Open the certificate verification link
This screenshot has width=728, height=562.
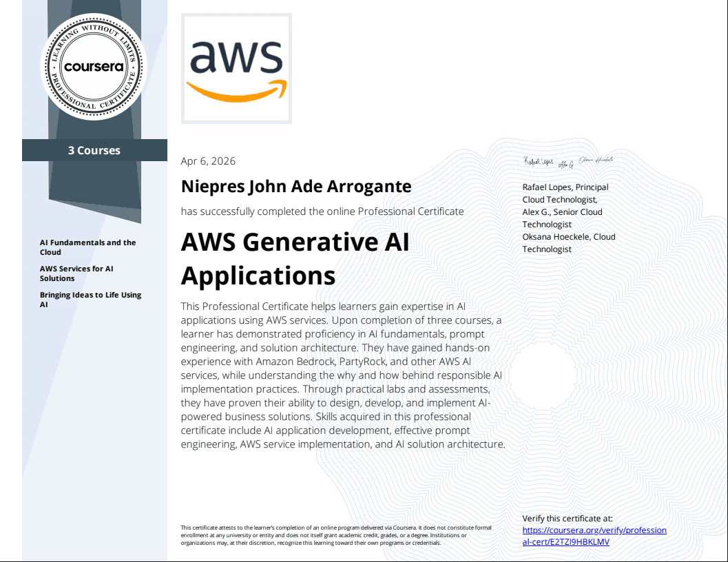pyautogui.click(x=594, y=536)
